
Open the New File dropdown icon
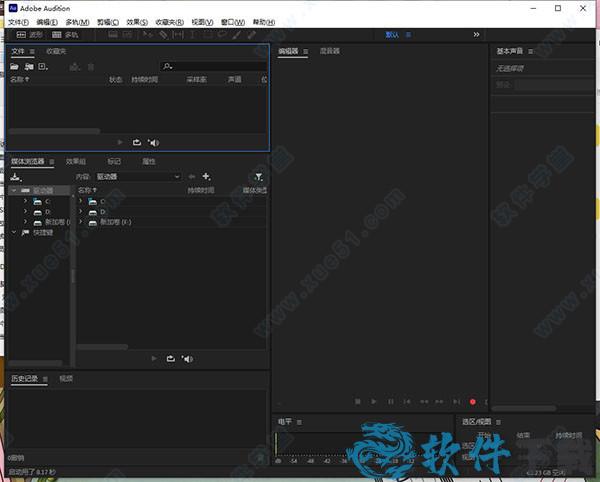click(x=43, y=67)
